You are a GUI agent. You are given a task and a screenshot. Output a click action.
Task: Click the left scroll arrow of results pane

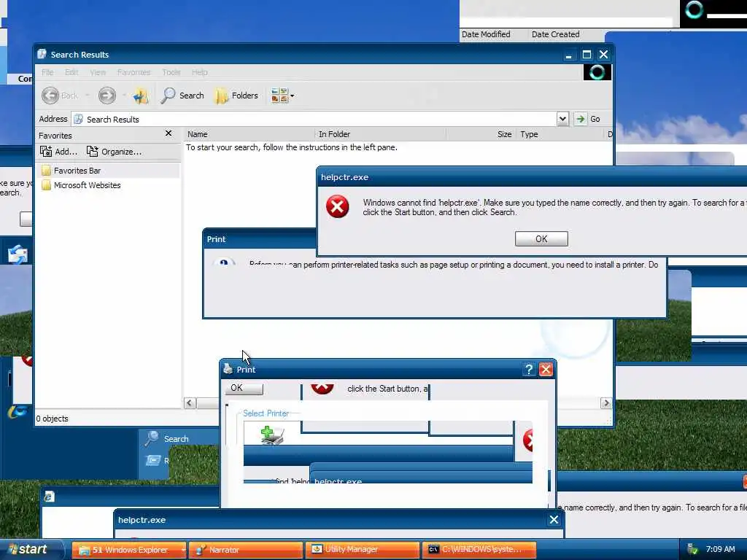coord(190,403)
